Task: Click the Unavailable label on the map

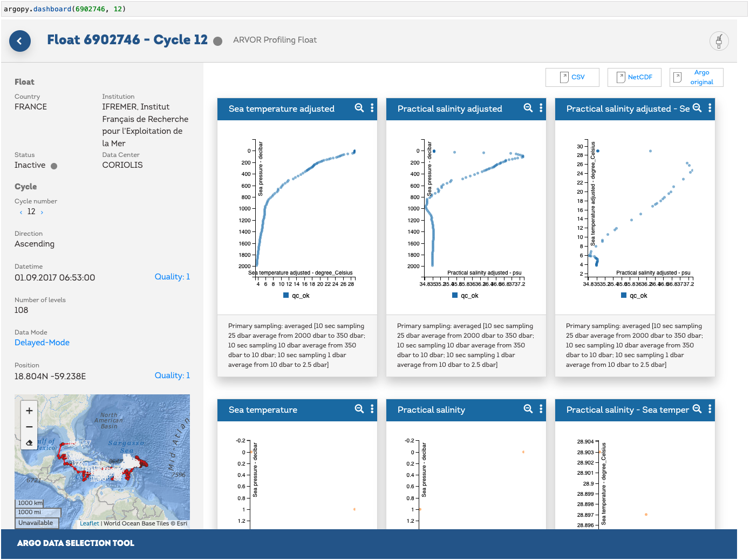Action: [36, 523]
